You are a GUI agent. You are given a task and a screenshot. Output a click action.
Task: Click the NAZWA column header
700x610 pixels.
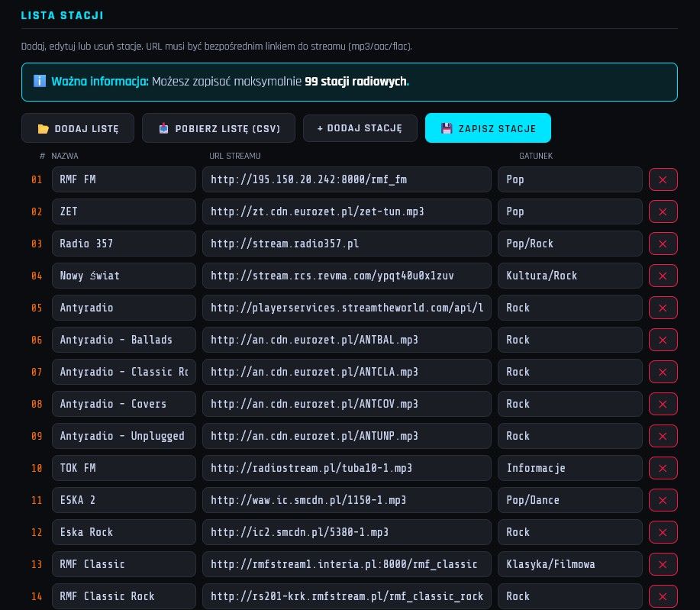pos(65,156)
